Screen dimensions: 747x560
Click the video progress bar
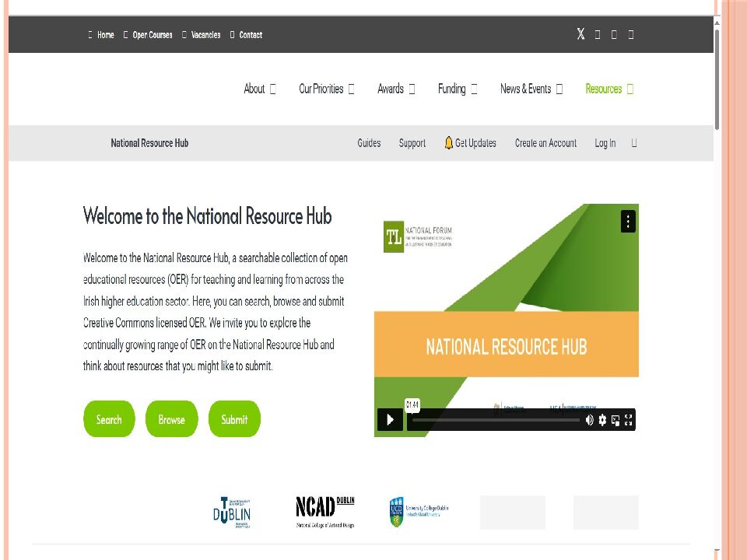(x=495, y=420)
